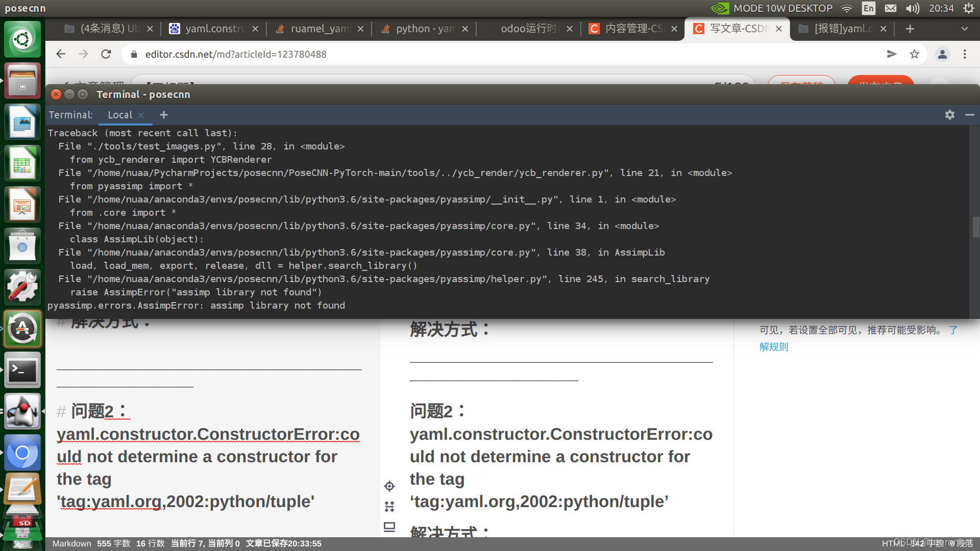980x551 pixels.
Task: Expand the Chrome customization menu
Action: tap(965, 54)
